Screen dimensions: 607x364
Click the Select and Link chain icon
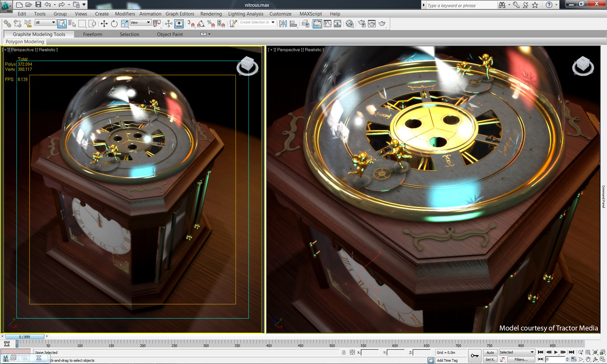click(7, 23)
